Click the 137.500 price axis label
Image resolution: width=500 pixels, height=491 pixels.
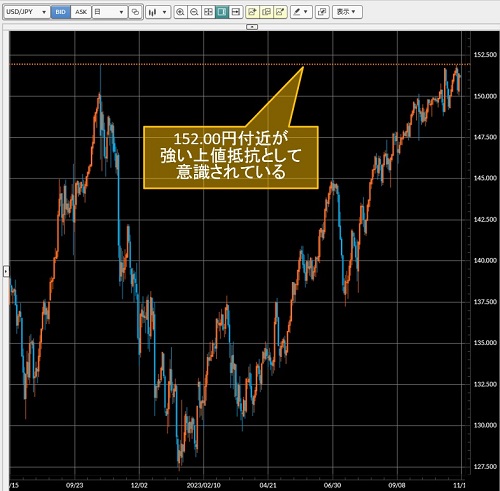(x=485, y=302)
